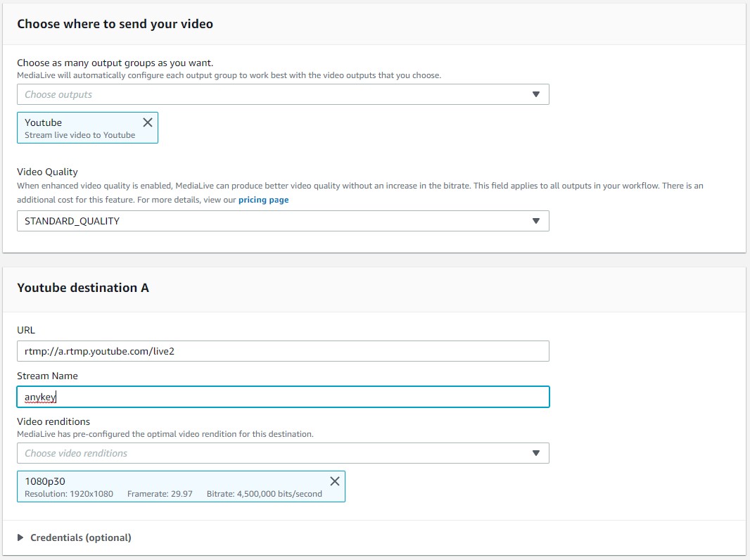Click 'Framerate: 29.97' text

[x=160, y=494]
